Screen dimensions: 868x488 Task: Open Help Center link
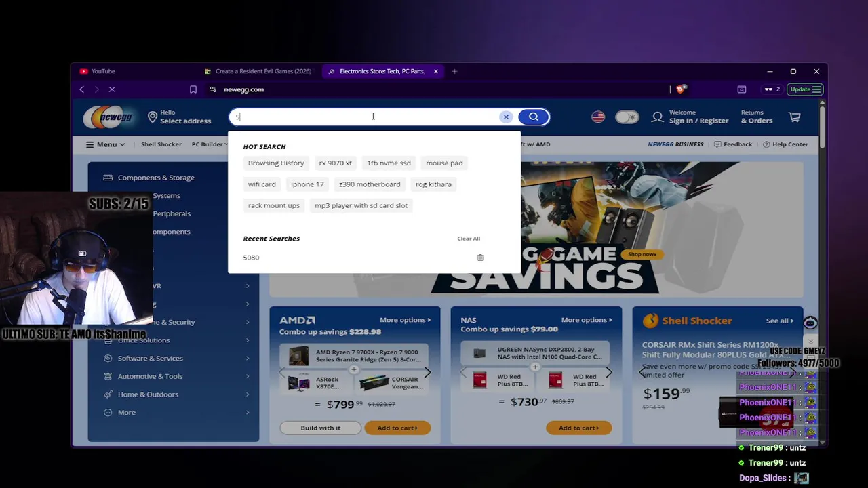[785, 144]
